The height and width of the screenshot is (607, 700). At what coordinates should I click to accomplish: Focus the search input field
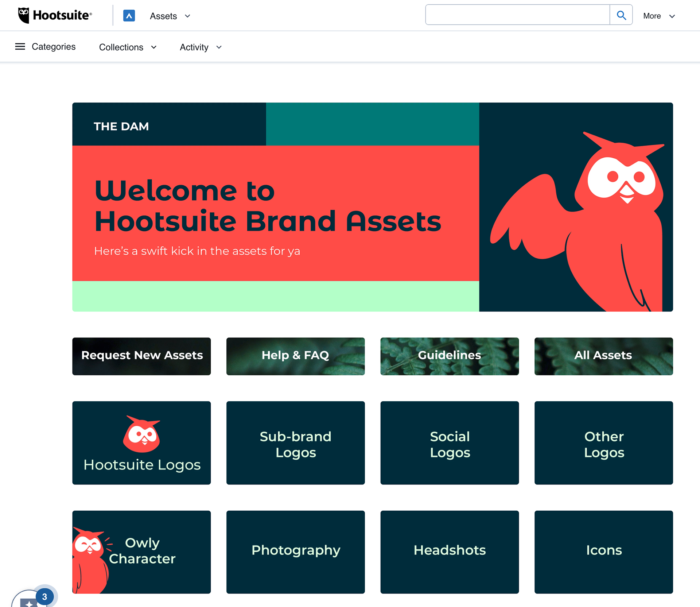tap(517, 15)
